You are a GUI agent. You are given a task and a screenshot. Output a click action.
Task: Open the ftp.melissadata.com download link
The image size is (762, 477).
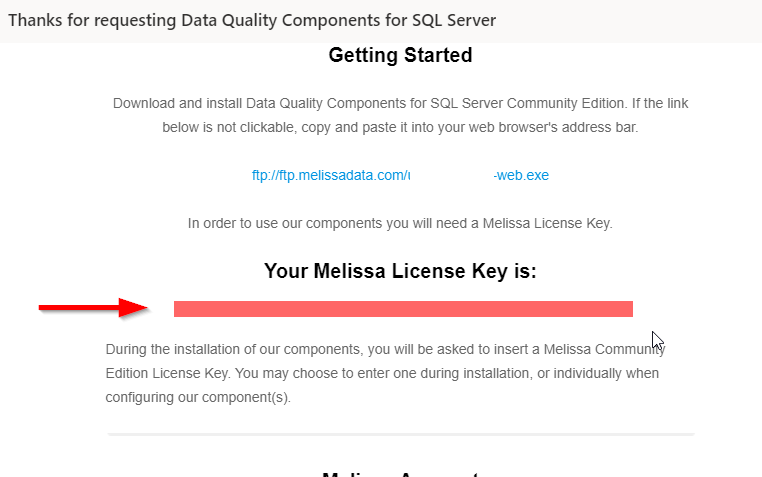click(330, 175)
